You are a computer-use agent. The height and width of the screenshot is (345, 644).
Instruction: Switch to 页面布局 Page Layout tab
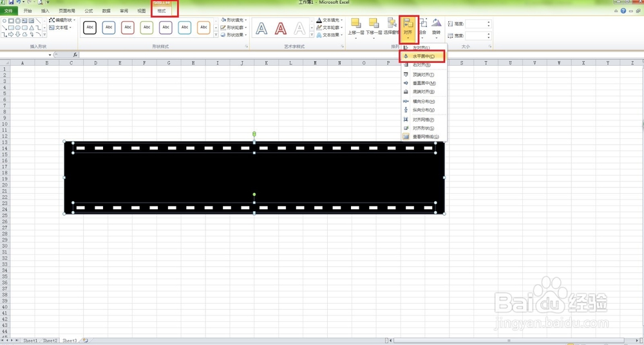pyautogui.click(x=67, y=11)
